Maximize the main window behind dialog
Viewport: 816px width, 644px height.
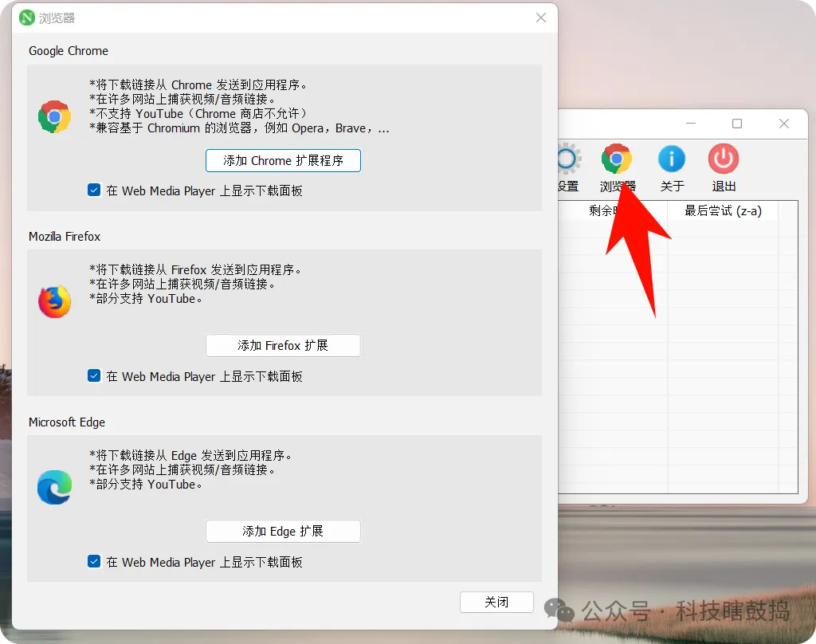click(x=737, y=124)
